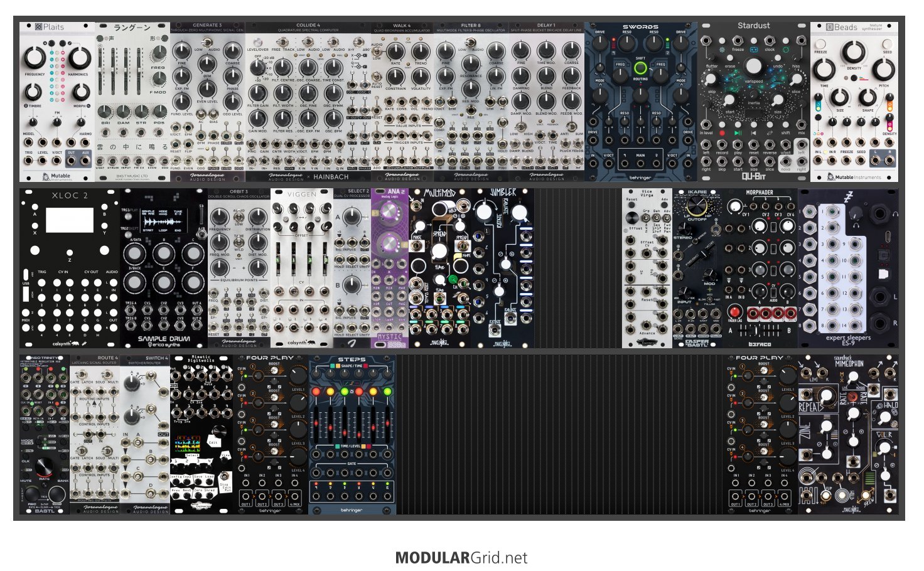Click the Mimeophon COLOR knob

pyautogui.click(x=884, y=447)
